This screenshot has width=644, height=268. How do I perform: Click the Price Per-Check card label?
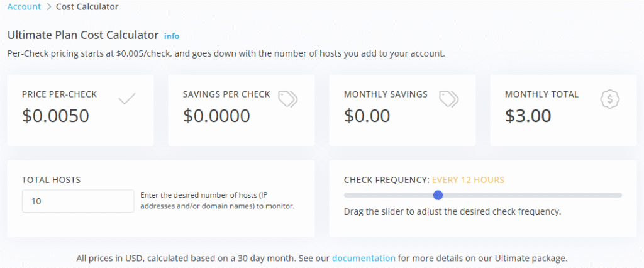pos(59,94)
